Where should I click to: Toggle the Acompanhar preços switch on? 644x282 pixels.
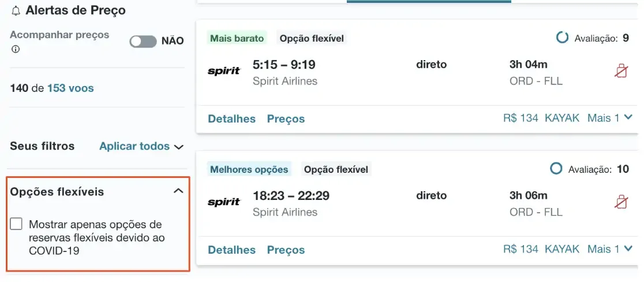coord(143,41)
